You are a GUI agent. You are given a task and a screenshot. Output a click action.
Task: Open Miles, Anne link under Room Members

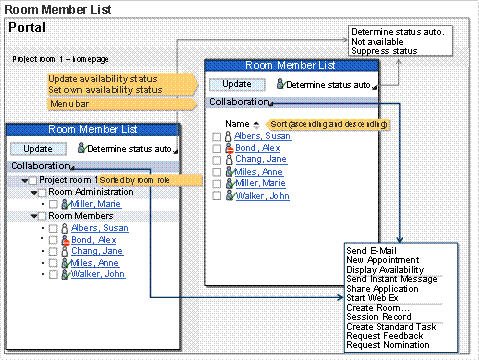click(95, 263)
